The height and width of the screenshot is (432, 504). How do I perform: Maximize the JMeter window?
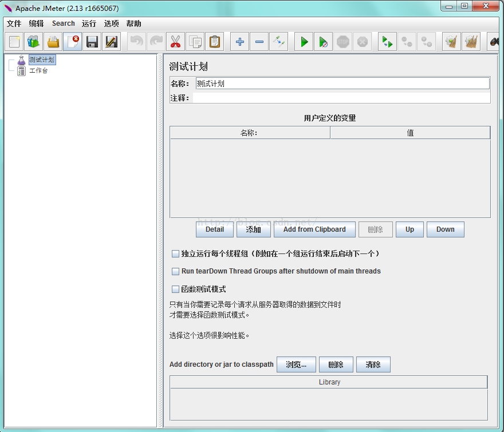tap(464, 6)
